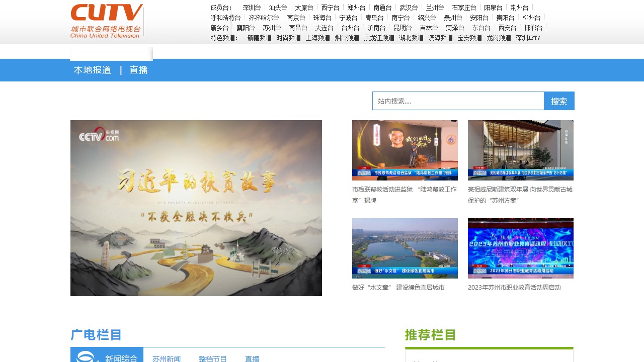This screenshot has width=644, height=362.
Task: Switch to the 整档节目 tab
Action: coord(213,359)
